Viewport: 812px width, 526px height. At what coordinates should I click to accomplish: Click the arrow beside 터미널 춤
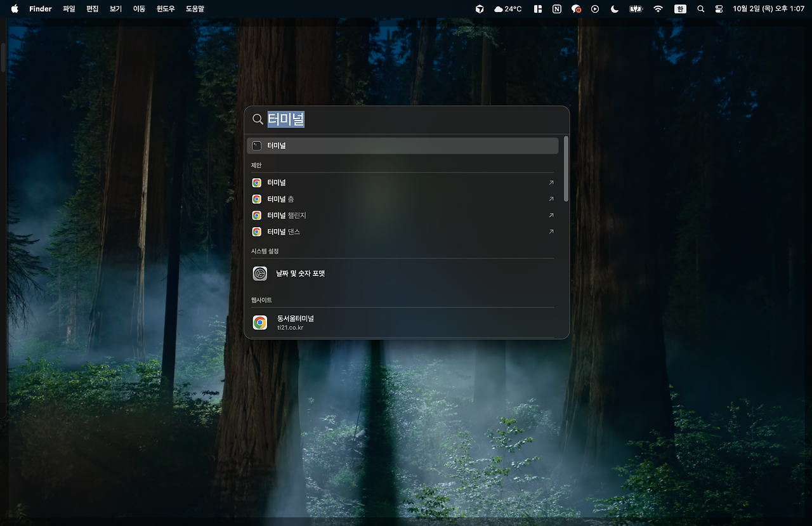(551, 199)
